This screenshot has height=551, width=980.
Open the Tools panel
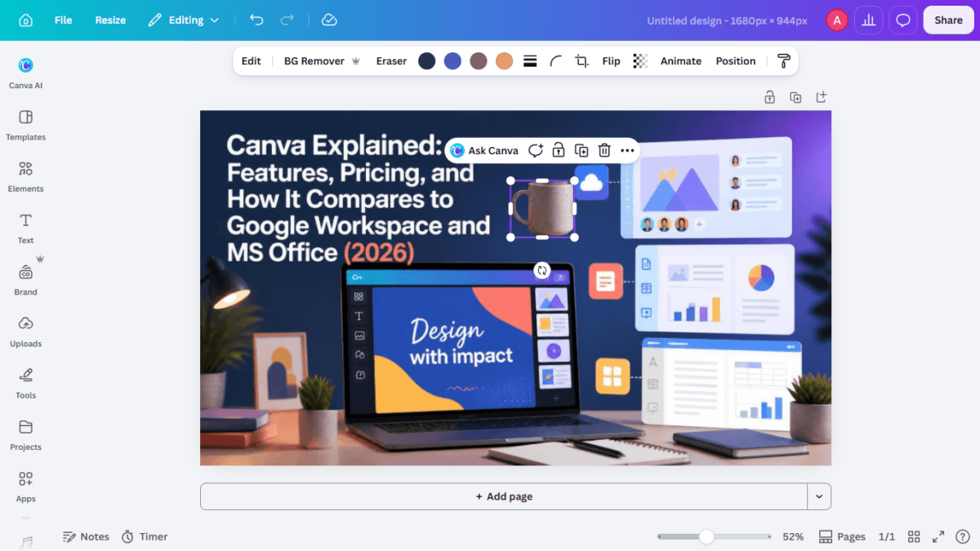tap(26, 383)
